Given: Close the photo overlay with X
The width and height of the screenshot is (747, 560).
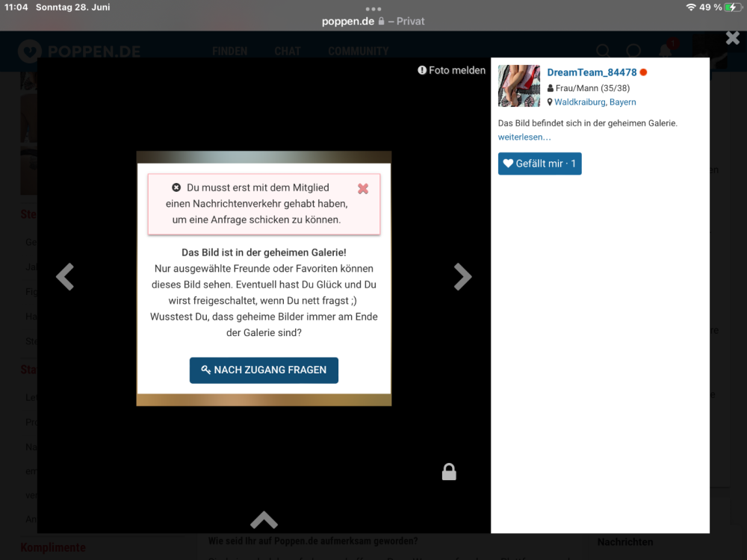Looking at the screenshot, I should click(733, 37).
